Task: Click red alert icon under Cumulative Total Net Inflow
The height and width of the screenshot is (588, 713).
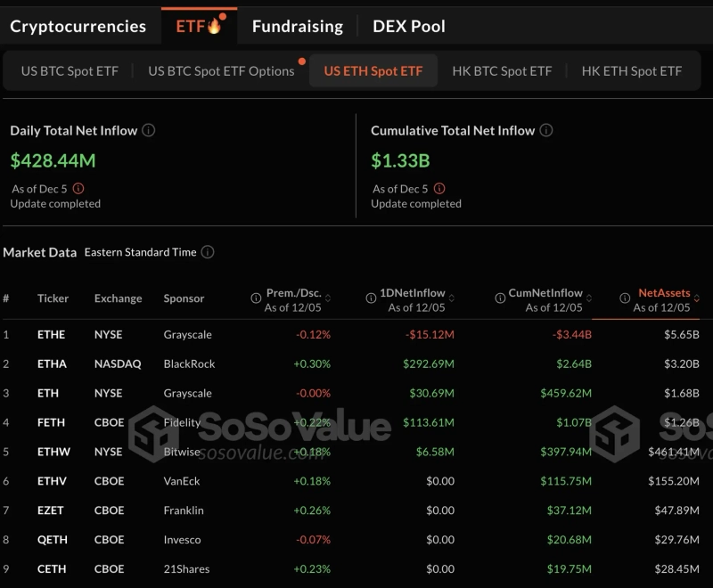Action: [x=439, y=189]
